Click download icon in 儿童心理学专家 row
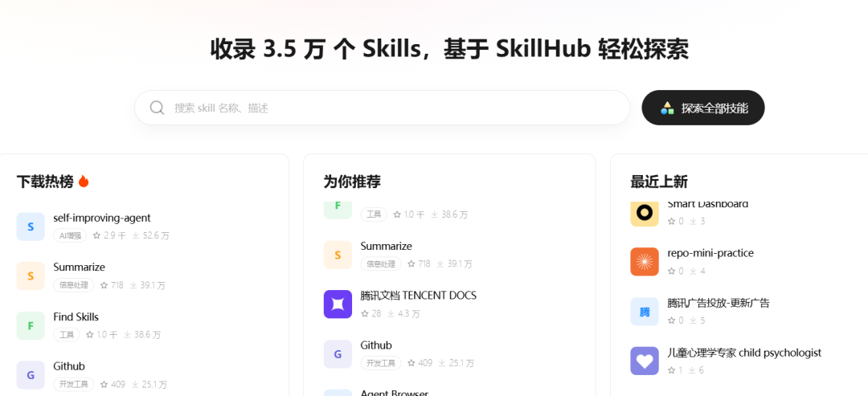This screenshot has height=396, width=868. (x=692, y=370)
